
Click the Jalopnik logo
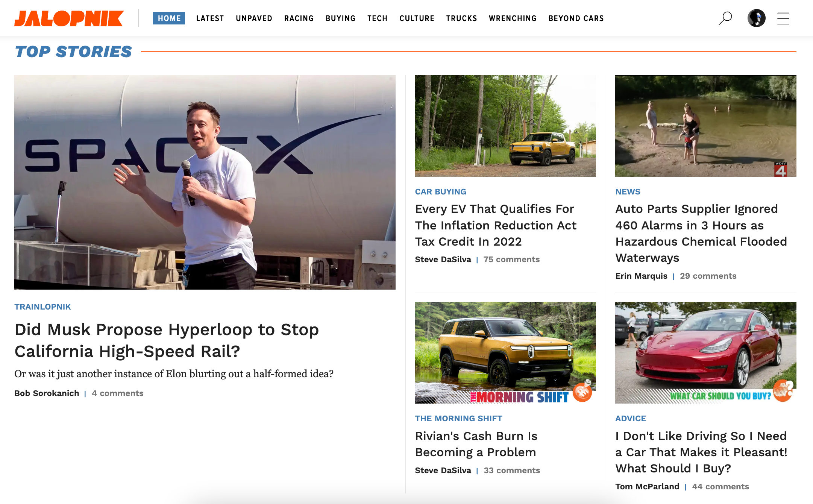pos(69,18)
